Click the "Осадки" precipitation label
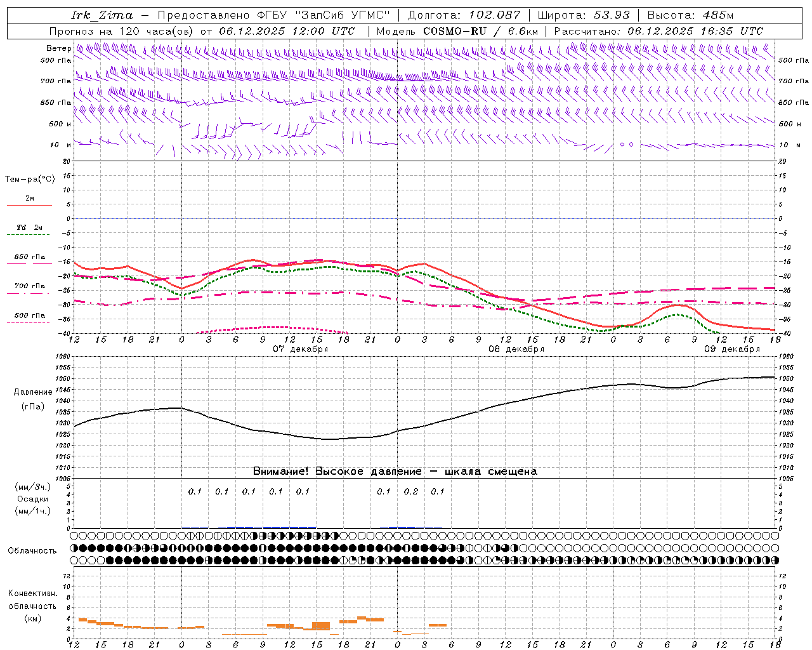This screenshot has width=812, height=650. click(x=33, y=499)
